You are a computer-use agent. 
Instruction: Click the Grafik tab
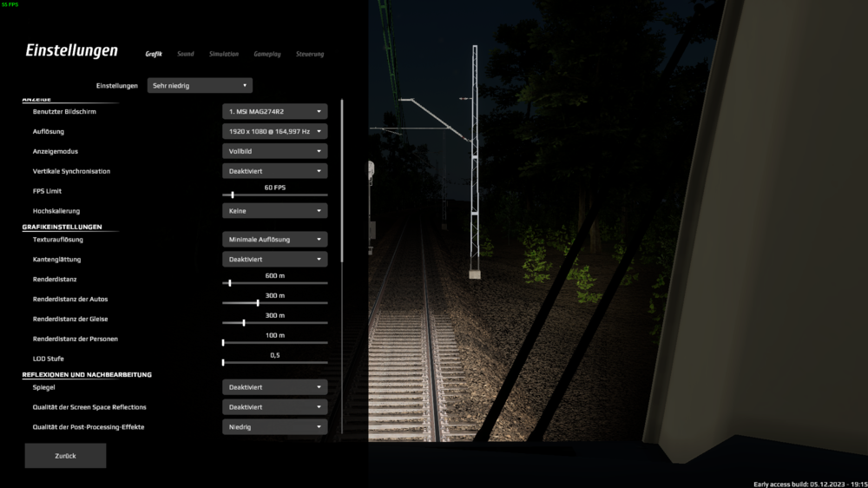154,54
